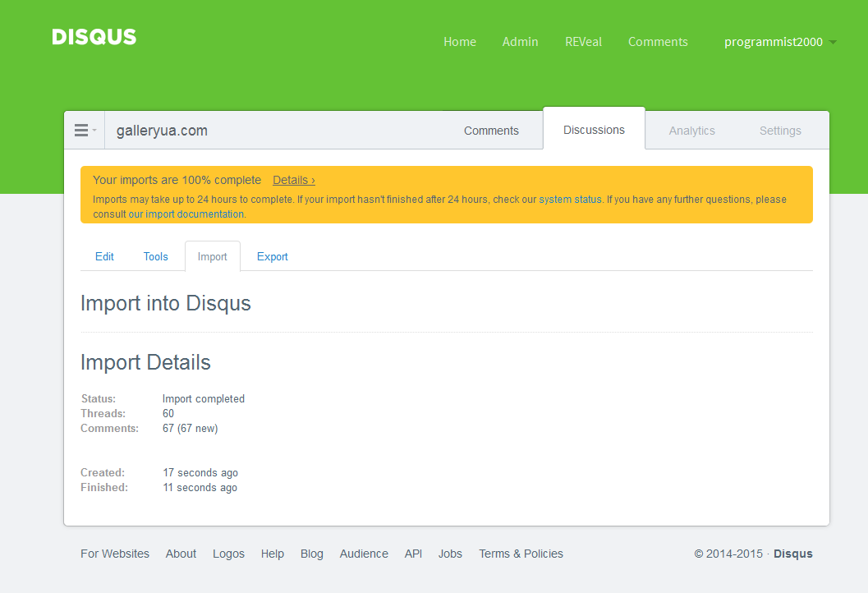Select the Import sub-tab
868x593 pixels.
(x=213, y=256)
